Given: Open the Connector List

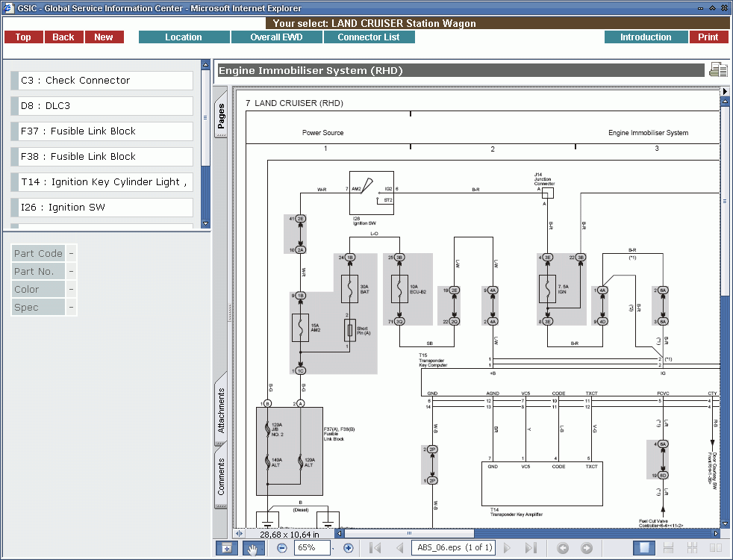Looking at the screenshot, I should 369,37.
